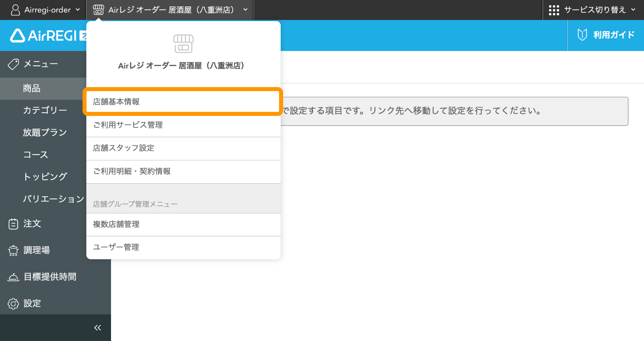
Task: Collapse the store selector dropdown chevron
Action: (246, 10)
